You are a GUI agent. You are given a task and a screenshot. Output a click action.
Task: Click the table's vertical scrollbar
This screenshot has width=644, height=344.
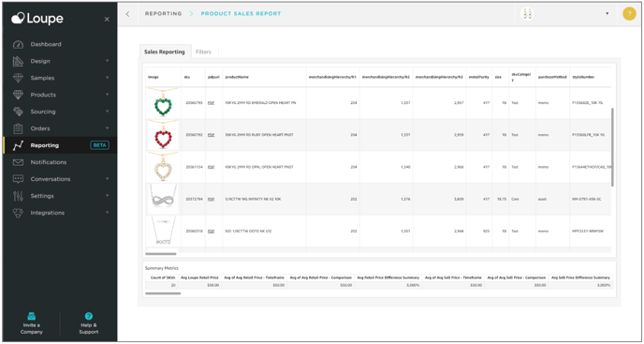tap(613, 147)
